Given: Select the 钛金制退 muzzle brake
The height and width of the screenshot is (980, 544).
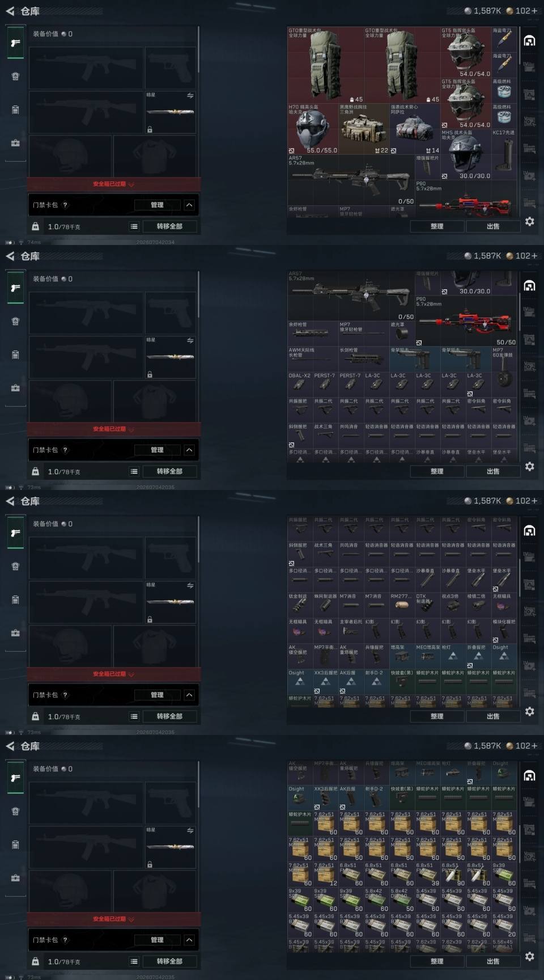Looking at the screenshot, I should point(300,605).
